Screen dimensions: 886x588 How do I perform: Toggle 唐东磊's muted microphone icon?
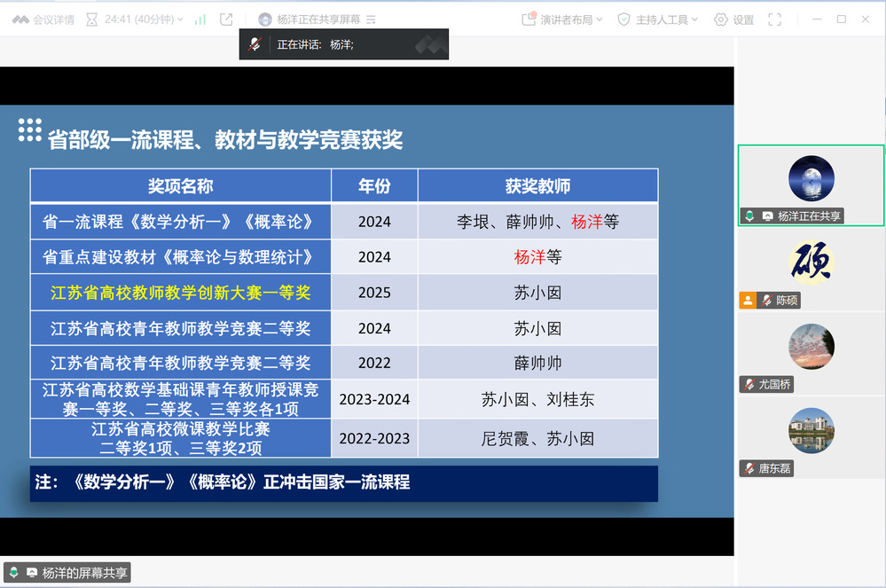[750, 468]
